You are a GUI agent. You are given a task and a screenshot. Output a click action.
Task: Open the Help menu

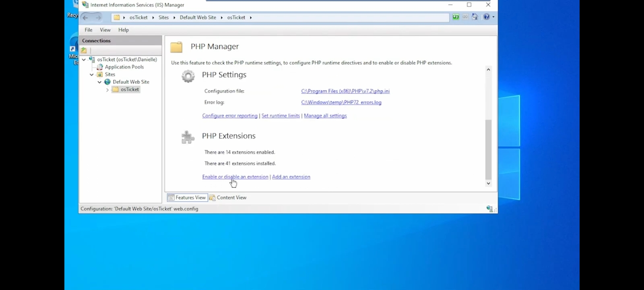[x=124, y=30]
